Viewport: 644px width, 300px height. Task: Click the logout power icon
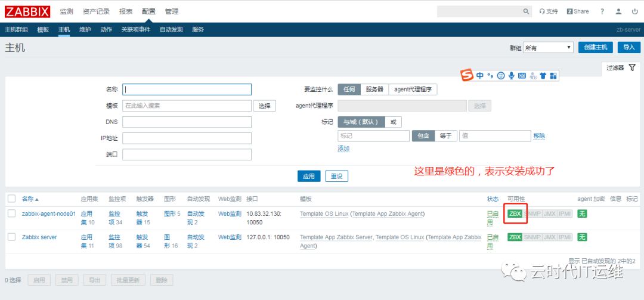(634, 11)
